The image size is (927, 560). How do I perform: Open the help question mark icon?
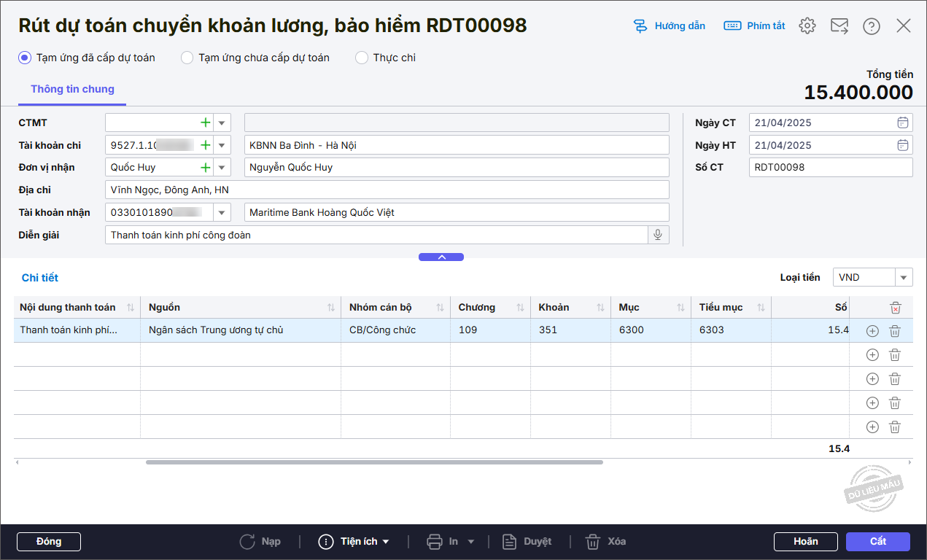pos(871,26)
